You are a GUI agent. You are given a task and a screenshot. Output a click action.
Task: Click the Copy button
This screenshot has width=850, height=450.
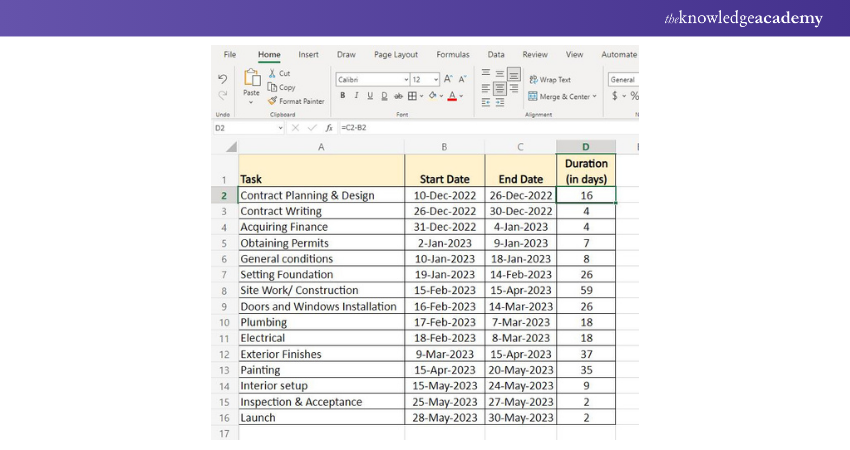[281, 87]
